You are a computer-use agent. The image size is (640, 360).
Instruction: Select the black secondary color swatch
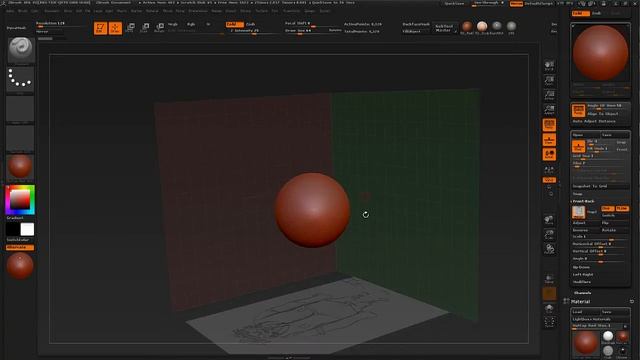click(x=13, y=229)
